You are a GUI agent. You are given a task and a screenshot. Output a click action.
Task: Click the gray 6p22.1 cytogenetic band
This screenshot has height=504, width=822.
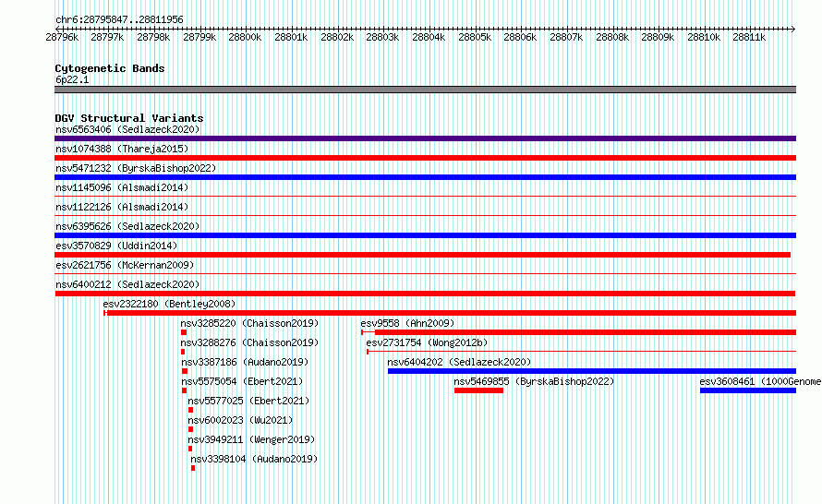425,90
